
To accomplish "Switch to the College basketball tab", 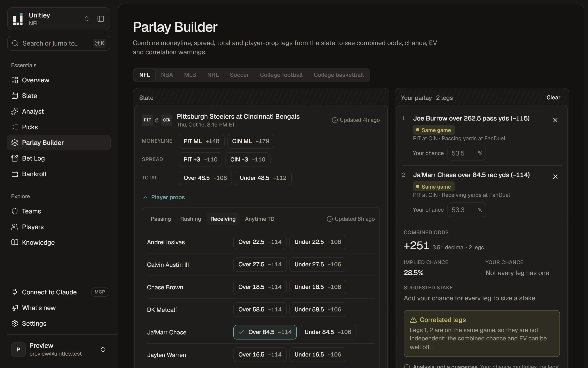I will (339, 75).
